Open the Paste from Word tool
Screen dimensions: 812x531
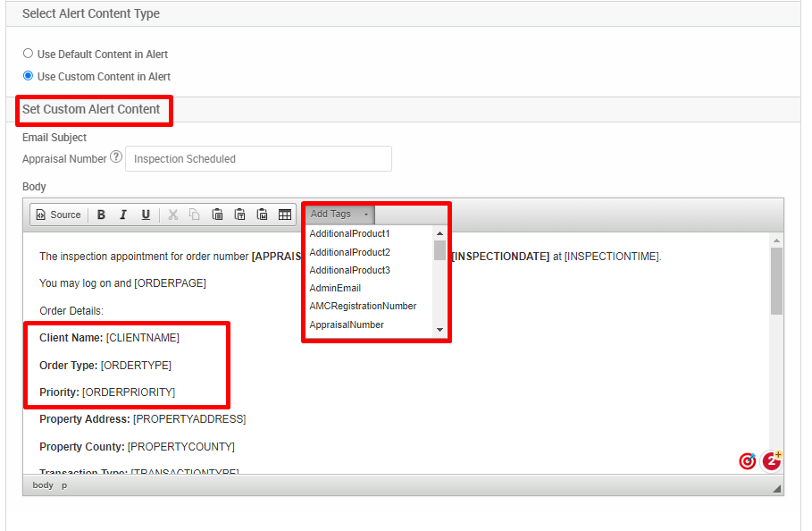click(x=262, y=215)
